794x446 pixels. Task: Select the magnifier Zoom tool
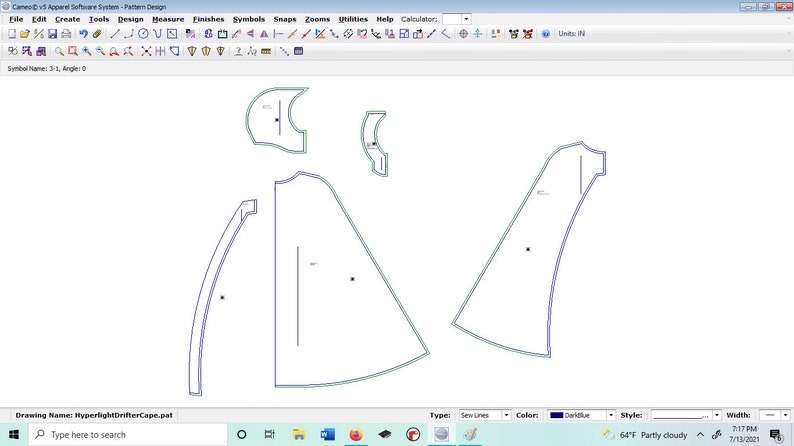click(59, 51)
